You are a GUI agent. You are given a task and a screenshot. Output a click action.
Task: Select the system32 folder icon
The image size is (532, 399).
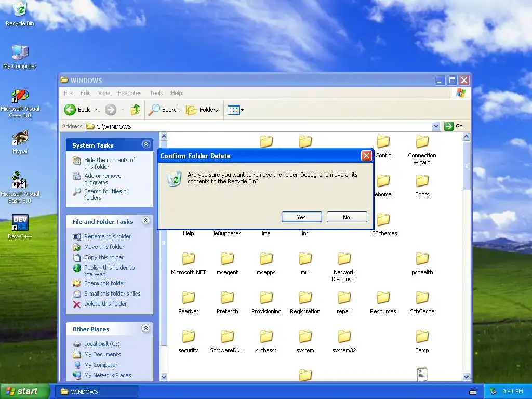(344, 337)
